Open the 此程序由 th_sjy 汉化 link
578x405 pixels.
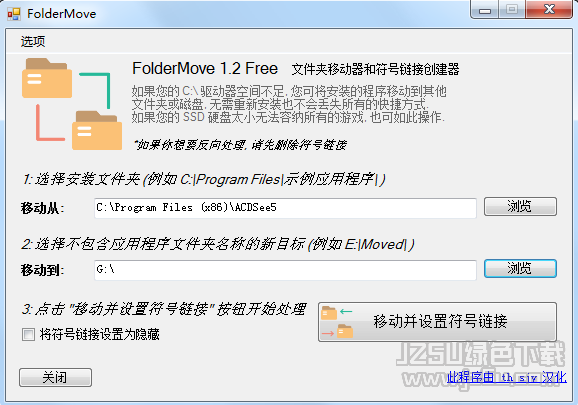[x=506, y=377]
